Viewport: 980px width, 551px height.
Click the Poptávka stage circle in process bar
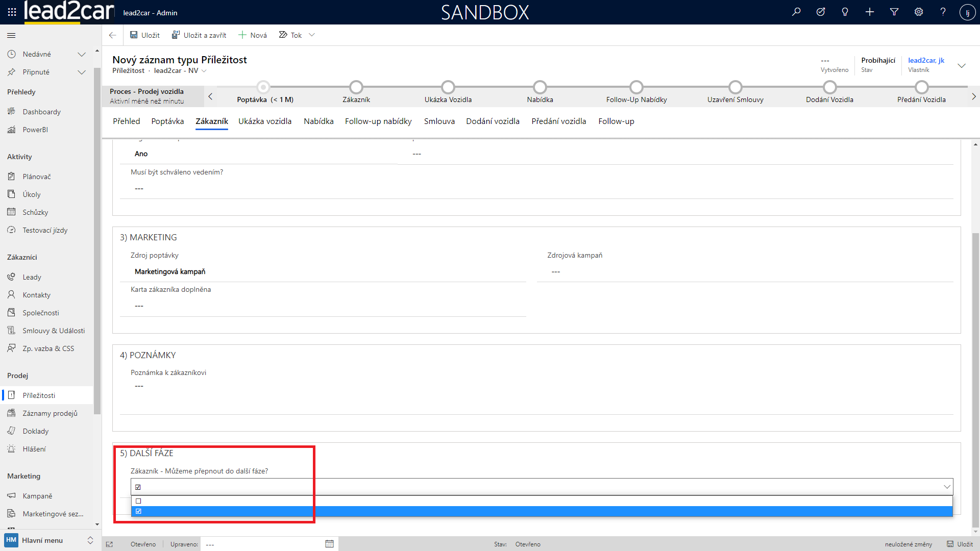pos(263,87)
